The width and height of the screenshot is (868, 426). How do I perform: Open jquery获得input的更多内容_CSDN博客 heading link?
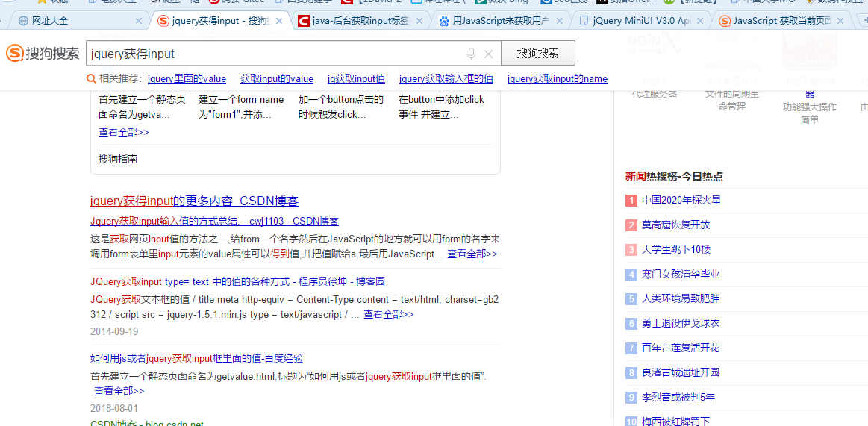[194, 201]
